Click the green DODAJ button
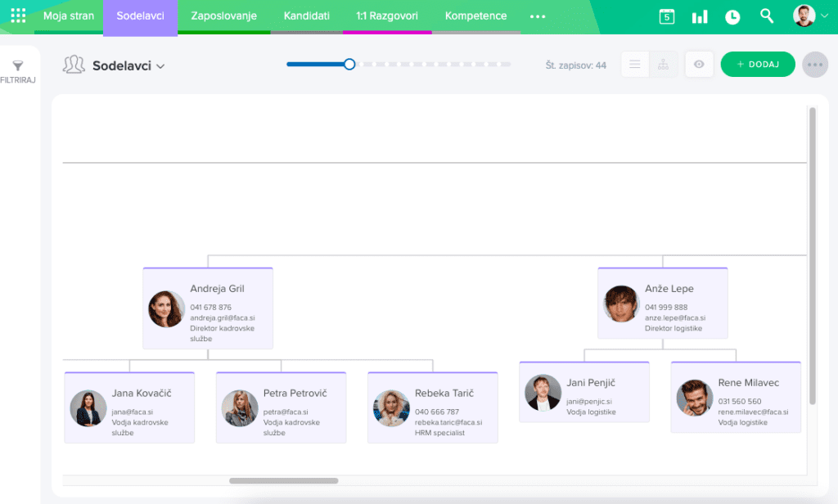Image resolution: width=838 pixels, height=504 pixels. coord(757,63)
